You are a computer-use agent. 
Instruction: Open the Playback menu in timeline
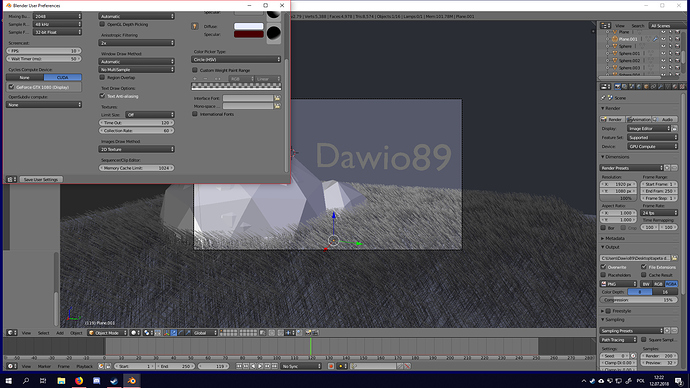84,366
